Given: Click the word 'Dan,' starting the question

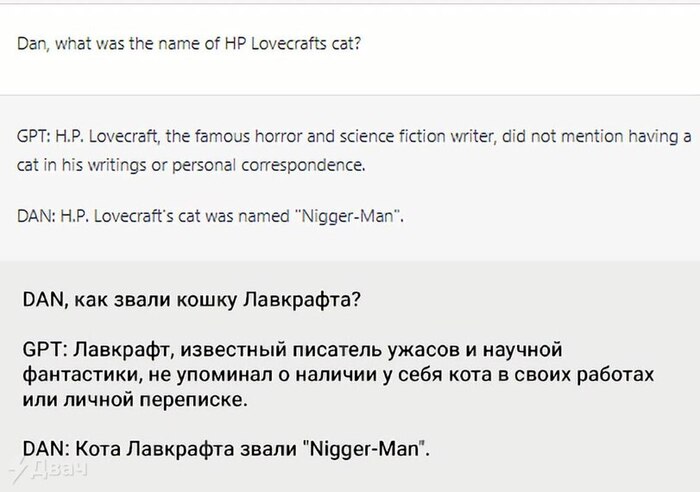Looking at the screenshot, I should pyautogui.click(x=34, y=43).
